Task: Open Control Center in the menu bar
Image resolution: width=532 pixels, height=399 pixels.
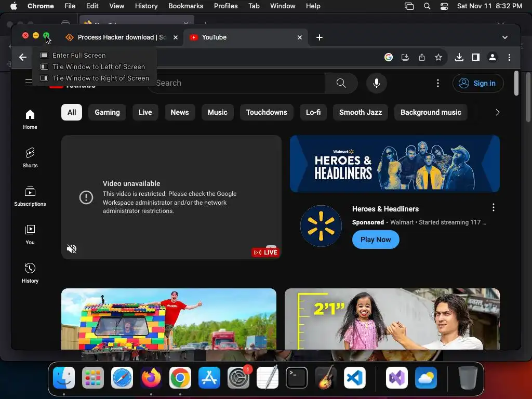Action: pos(444,6)
